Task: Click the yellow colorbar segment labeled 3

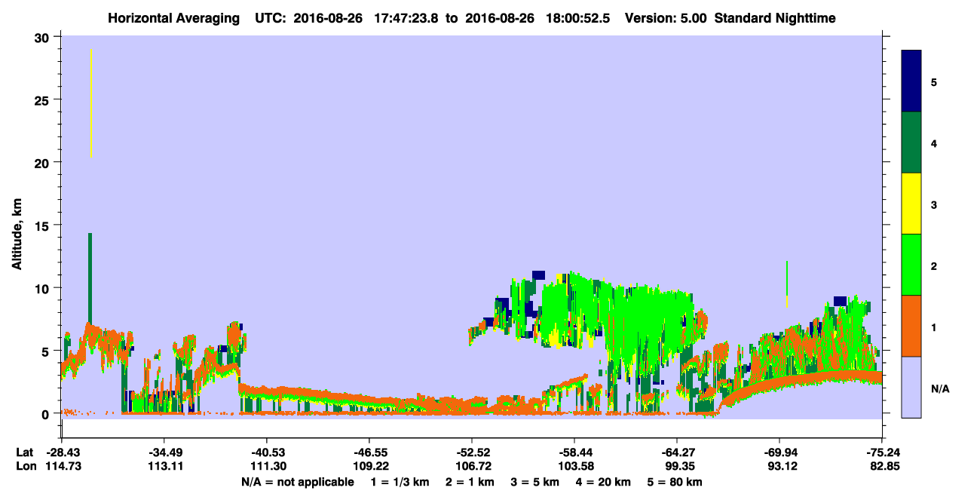Action: [911, 204]
